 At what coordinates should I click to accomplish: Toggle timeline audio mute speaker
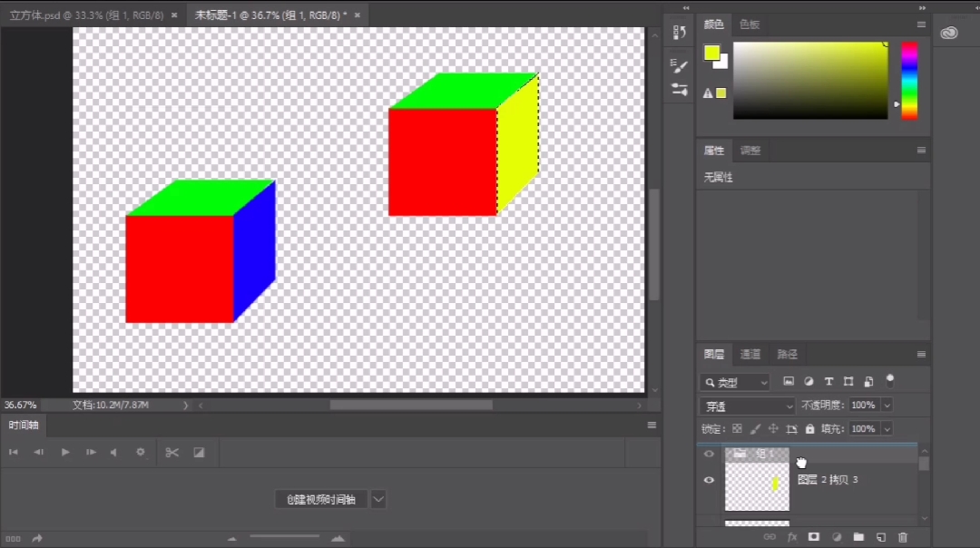113,452
